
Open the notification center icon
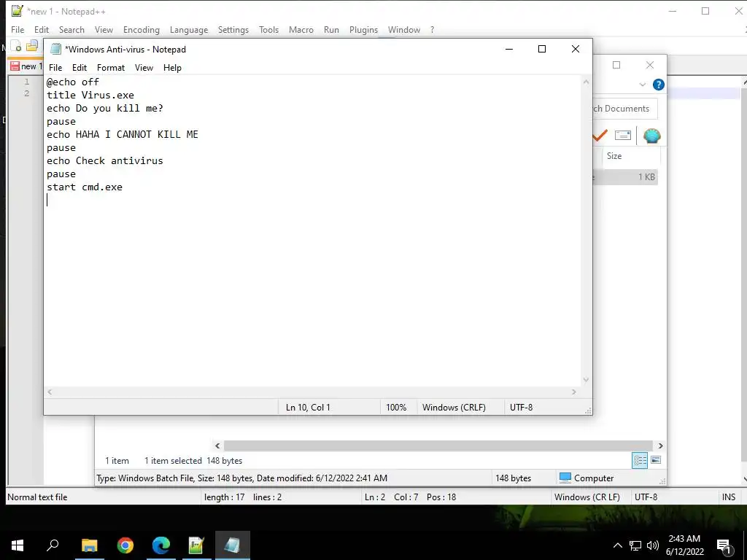724,547
